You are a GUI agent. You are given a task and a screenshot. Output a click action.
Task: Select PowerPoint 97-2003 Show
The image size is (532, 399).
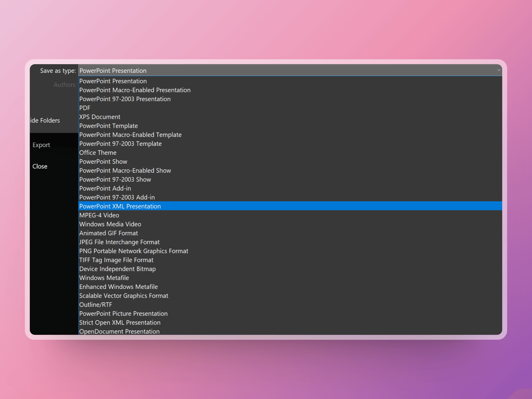coord(290,179)
